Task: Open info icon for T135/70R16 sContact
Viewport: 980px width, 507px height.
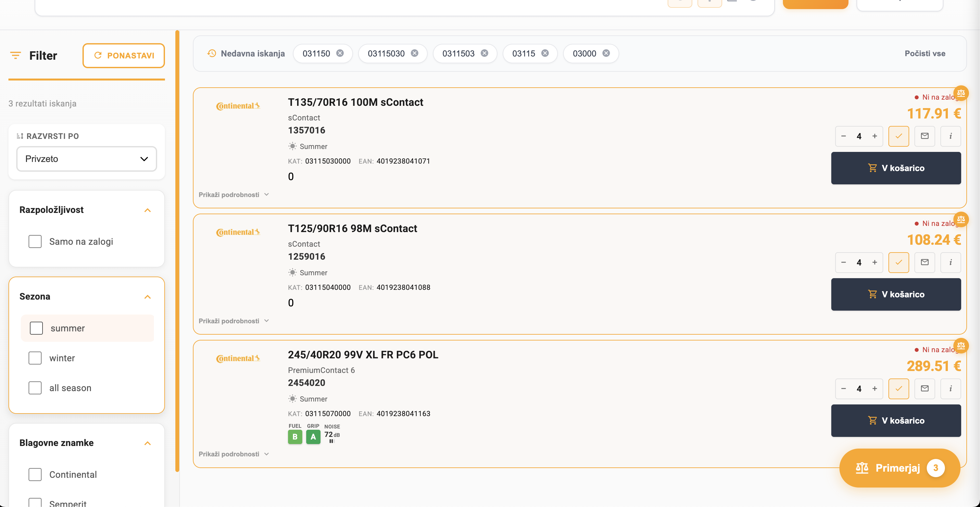Action: (950, 136)
